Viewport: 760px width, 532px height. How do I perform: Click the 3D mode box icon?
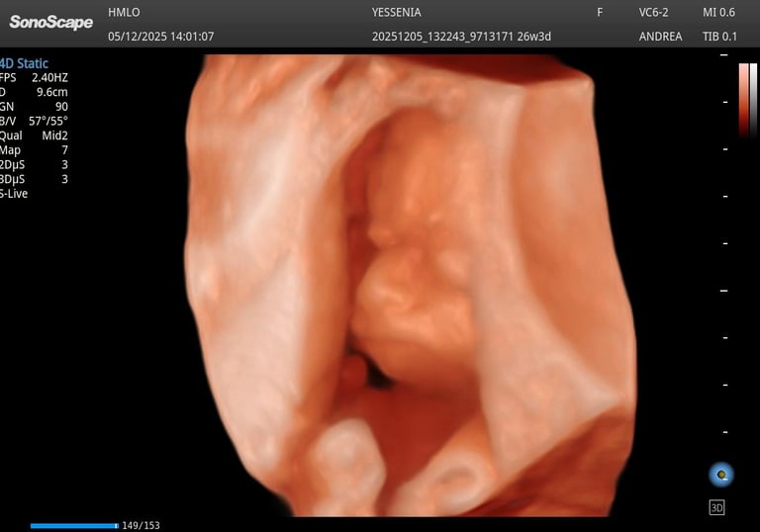pos(716,507)
